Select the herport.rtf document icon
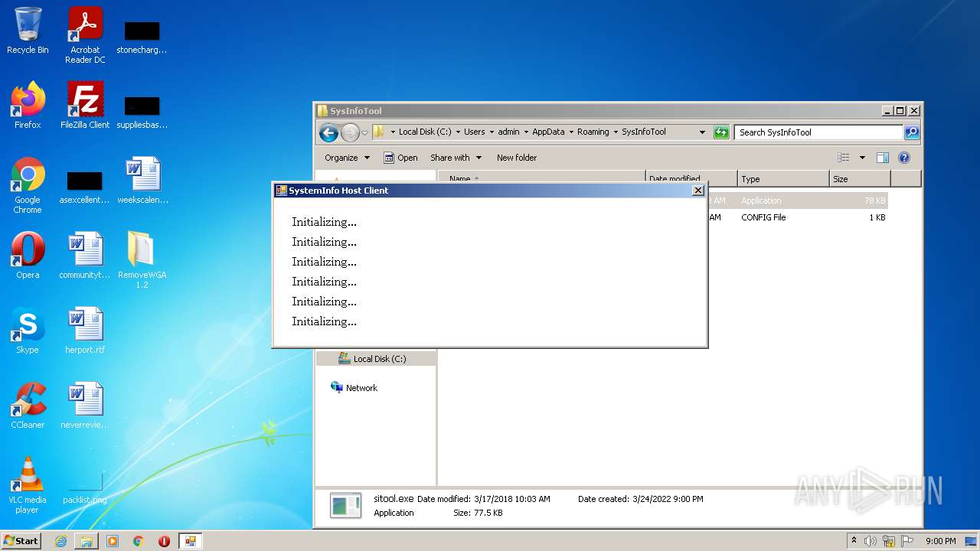The height and width of the screenshot is (551, 980). click(x=85, y=331)
